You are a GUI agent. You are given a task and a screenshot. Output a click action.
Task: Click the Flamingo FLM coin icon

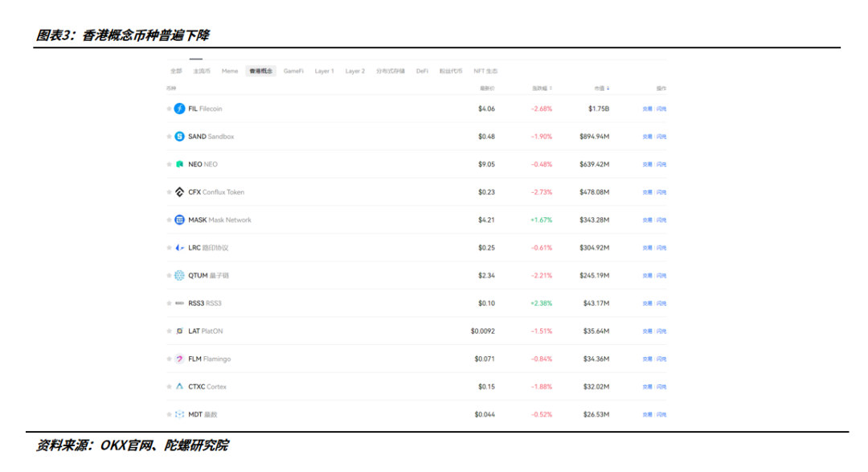[179, 359]
